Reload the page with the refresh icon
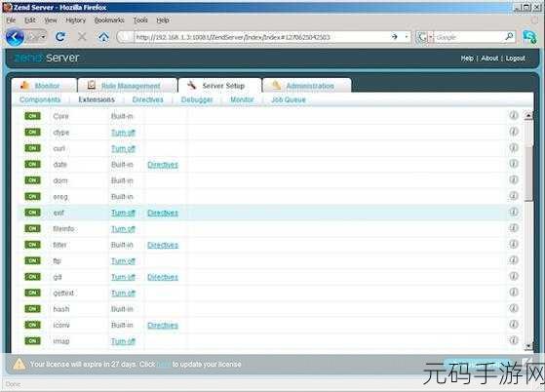Viewport: 545px width, 392px height. point(60,36)
